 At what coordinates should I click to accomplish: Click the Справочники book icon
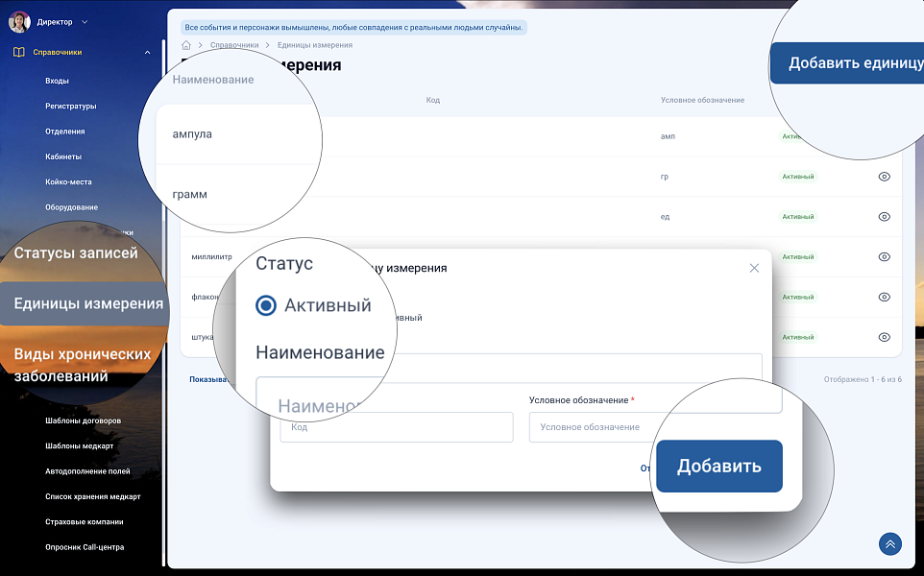click(19, 53)
